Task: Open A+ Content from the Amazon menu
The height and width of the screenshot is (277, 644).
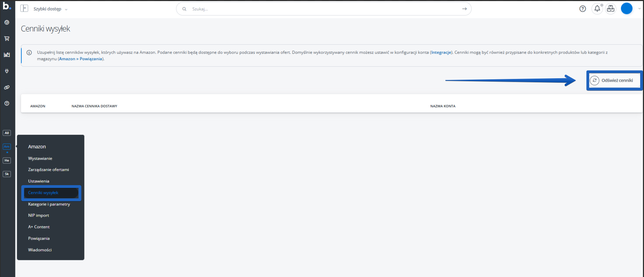Action: 39,227
